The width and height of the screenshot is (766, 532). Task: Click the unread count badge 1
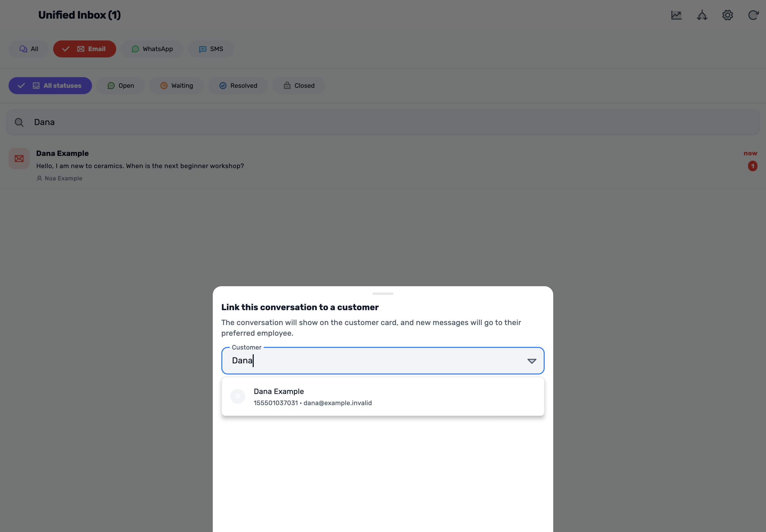tap(752, 166)
